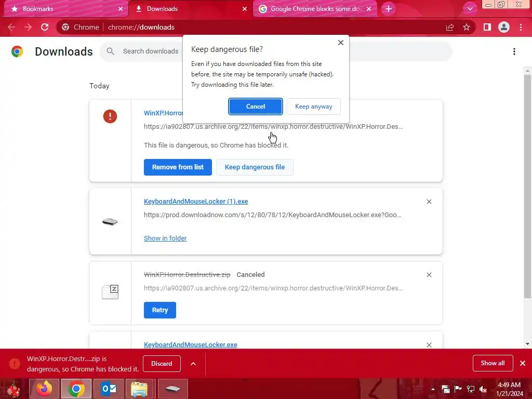Open Chrome main menu three dots
The height and width of the screenshot is (399, 532).
521,27
